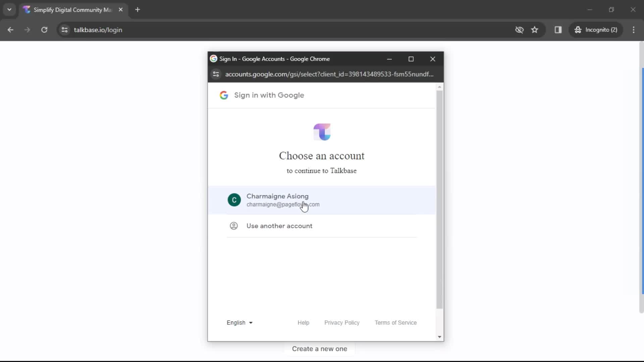
Task: Click the back navigation arrow
Action: pyautogui.click(x=11, y=30)
